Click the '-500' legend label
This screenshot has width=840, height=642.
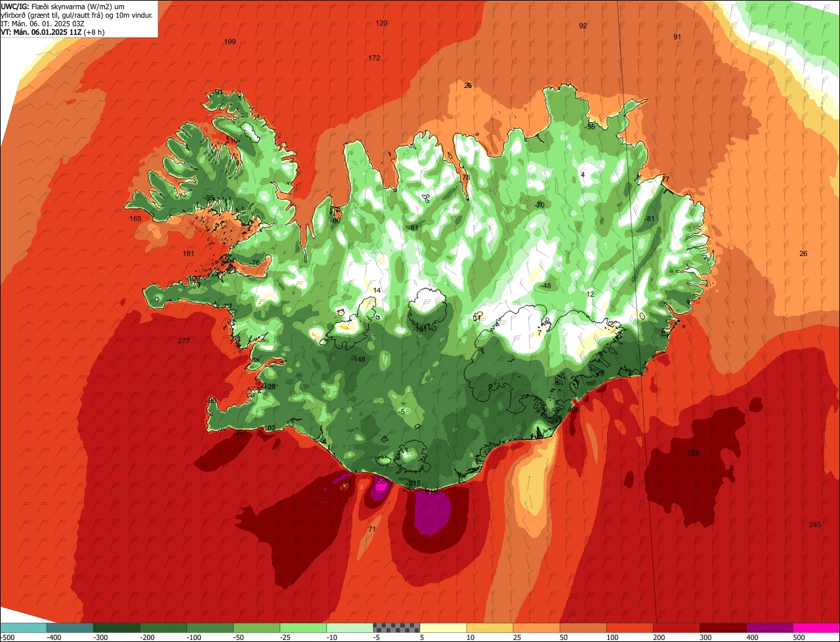[8, 637]
